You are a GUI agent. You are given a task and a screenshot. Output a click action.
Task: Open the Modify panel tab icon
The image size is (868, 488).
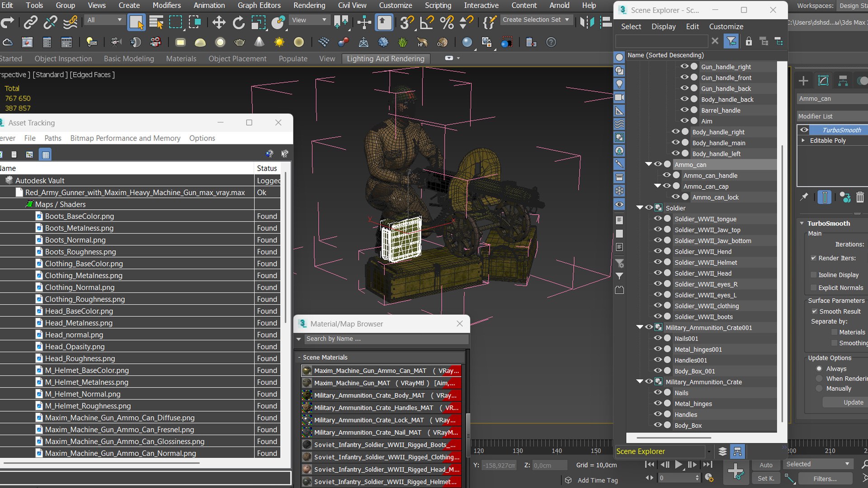click(823, 81)
